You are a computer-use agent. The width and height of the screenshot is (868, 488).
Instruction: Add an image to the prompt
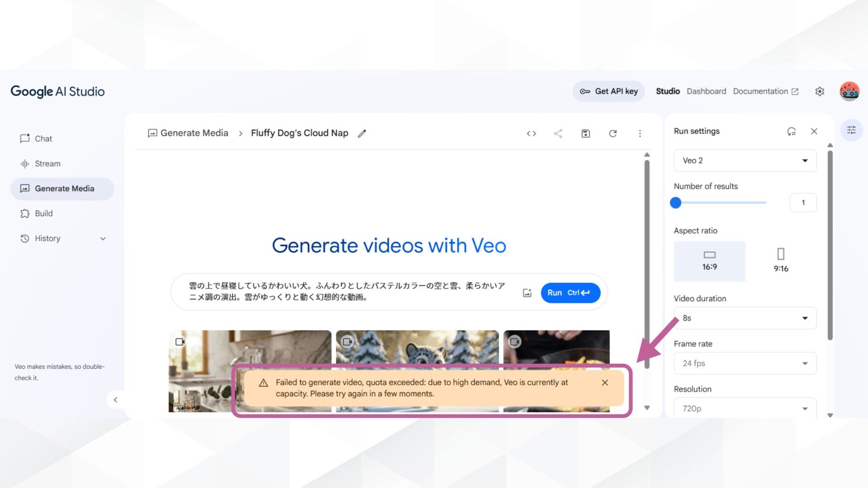(x=527, y=292)
